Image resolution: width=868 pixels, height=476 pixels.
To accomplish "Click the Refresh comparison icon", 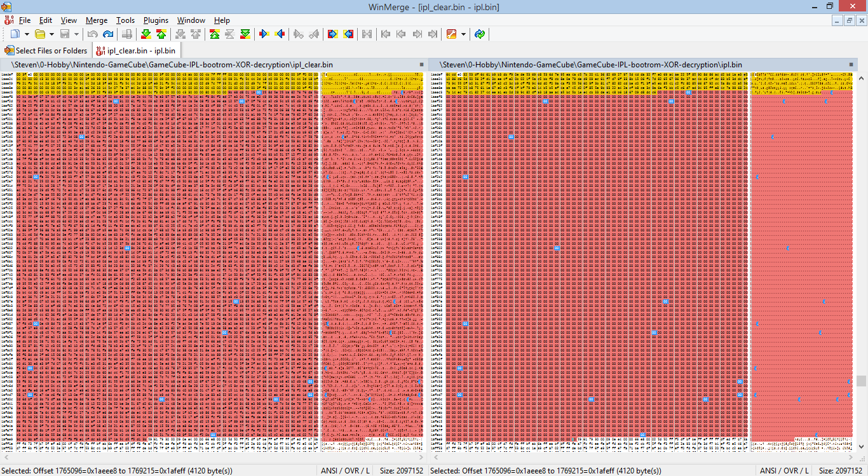I will 480,34.
